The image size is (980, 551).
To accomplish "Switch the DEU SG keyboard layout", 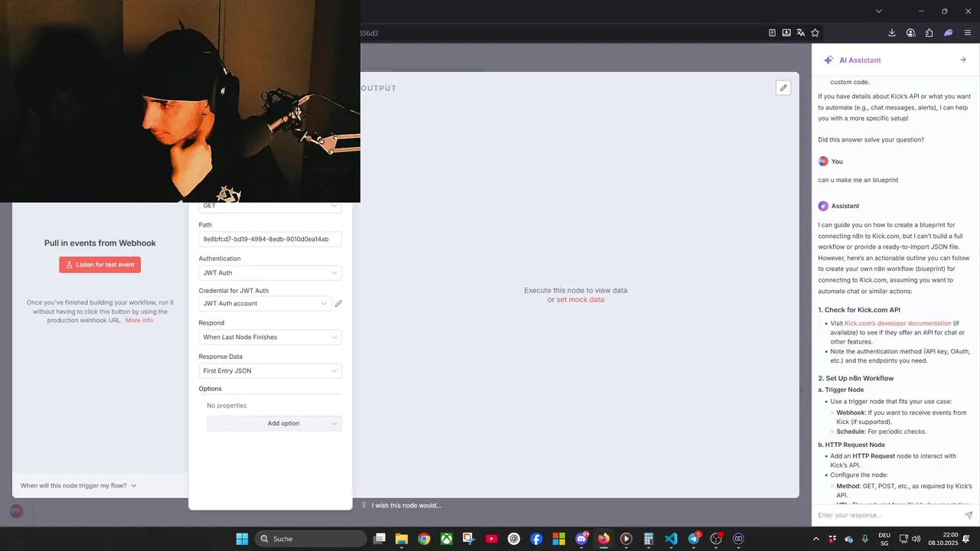I will pyautogui.click(x=884, y=539).
